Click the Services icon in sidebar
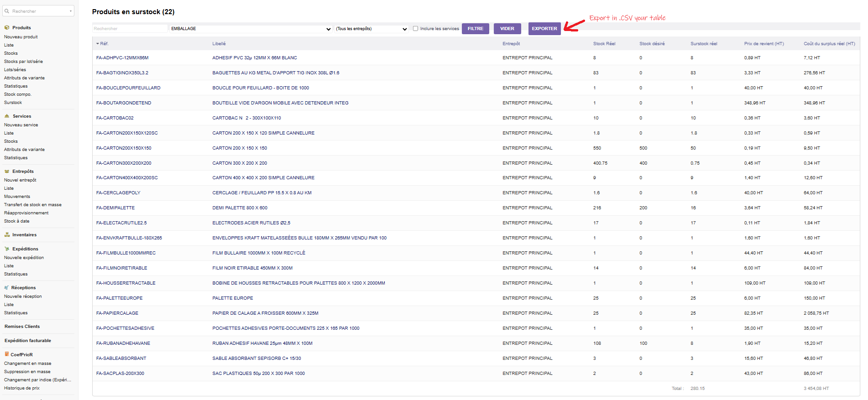Viewport: 868px width, 400px height. tap(7, 116)
